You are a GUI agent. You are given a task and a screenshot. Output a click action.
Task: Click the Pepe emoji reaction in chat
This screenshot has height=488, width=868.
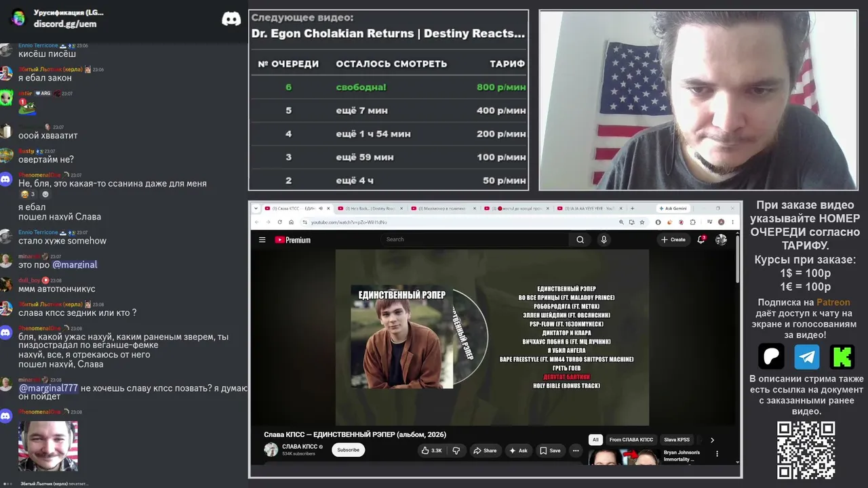26,108
